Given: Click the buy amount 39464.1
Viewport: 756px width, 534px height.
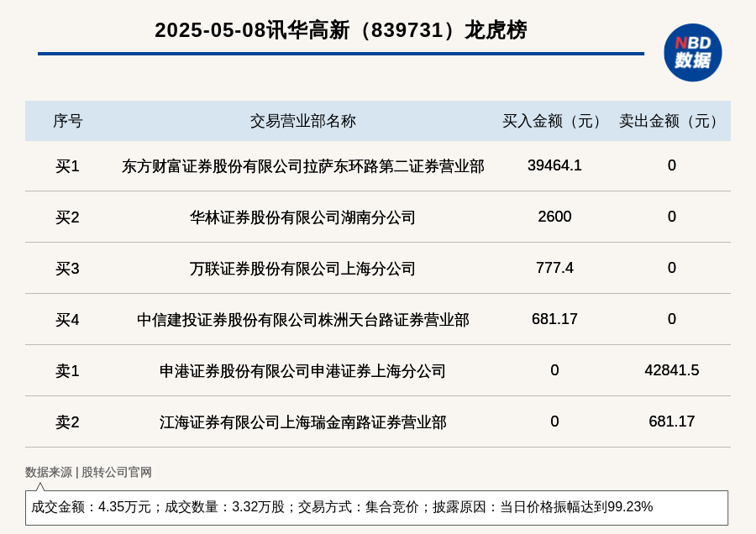Looking at the screenshot, I should (x=554, y=165).
